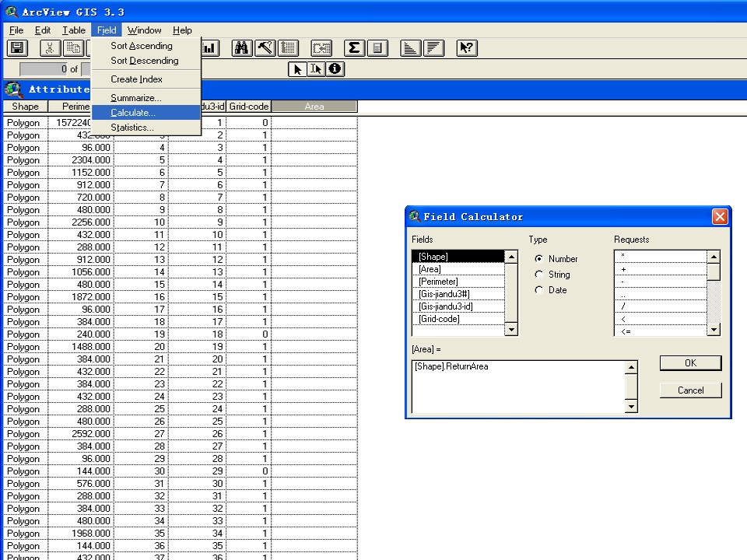Image resolution: width=747 pixels, height=560 pixels.
Task: Click the Save floppy disk icon
Action: pyautogui.click(x=18, y=48)
